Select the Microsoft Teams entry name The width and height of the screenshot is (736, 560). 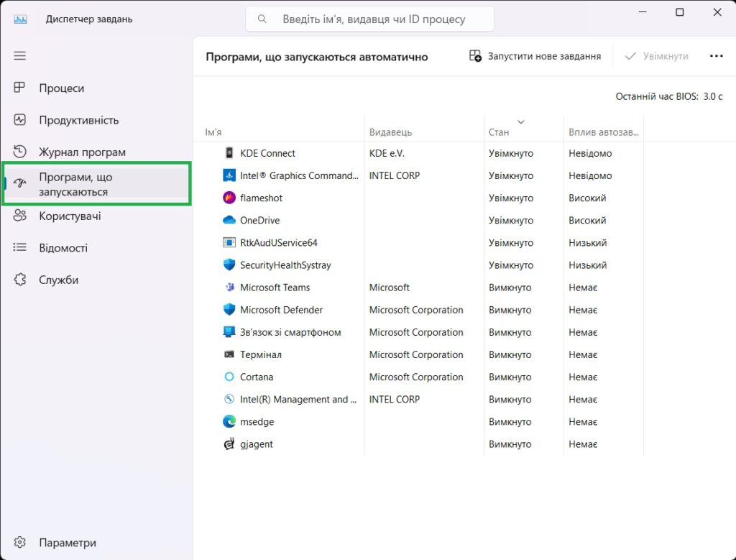click(275, 288)
